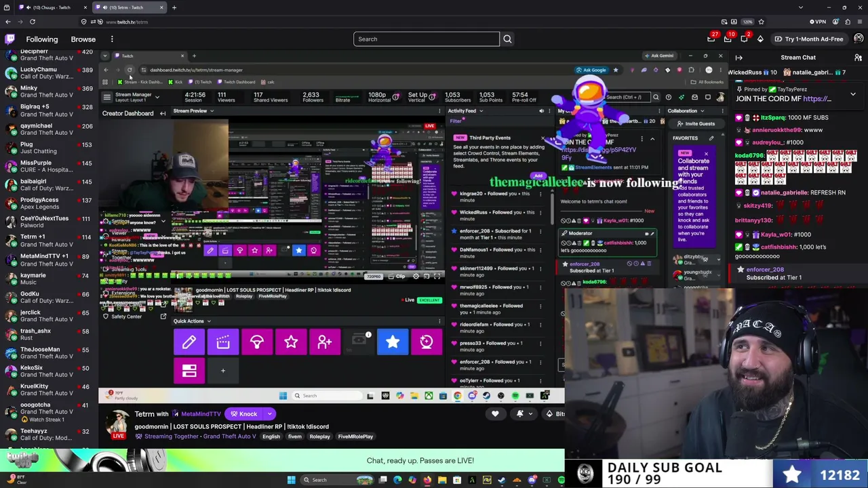Open Collaboration panel dropdown chevron
This screenshot has width=868, height=488.
[702, 111]
